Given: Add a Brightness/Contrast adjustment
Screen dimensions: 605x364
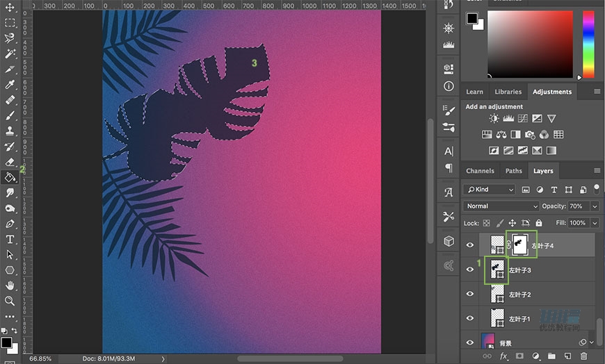Looking at the screenshot, I should (494, 119).
